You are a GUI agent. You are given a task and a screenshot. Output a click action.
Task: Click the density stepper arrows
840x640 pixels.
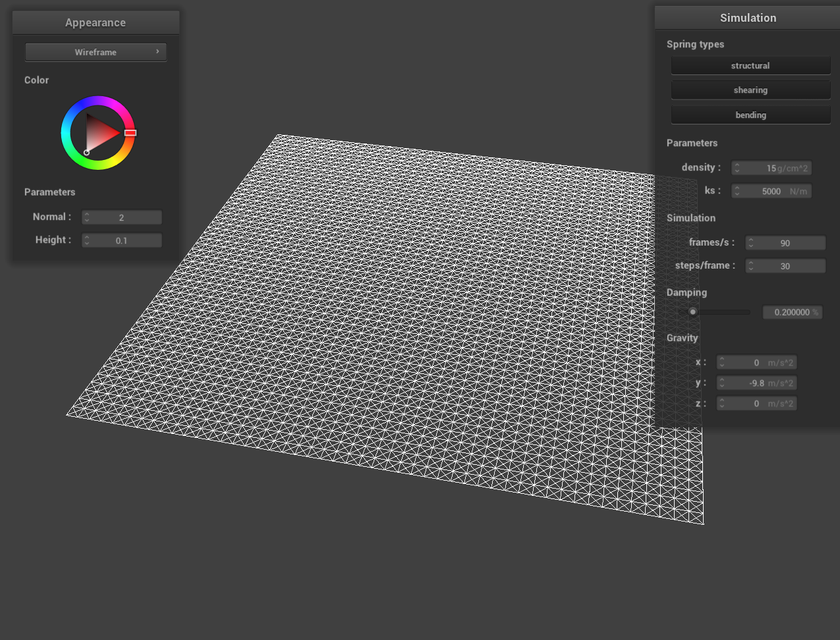[x=737, y=169]
